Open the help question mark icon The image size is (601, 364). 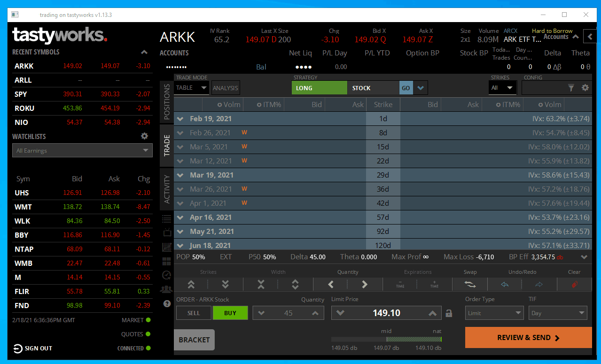pyautogui.click(x=166, y=304)
